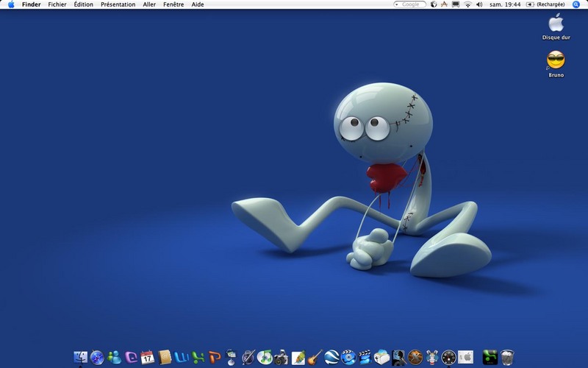Open Spotlight search magnifier icon
Screen dimensions: 588x368
click(x=576, y=4)
